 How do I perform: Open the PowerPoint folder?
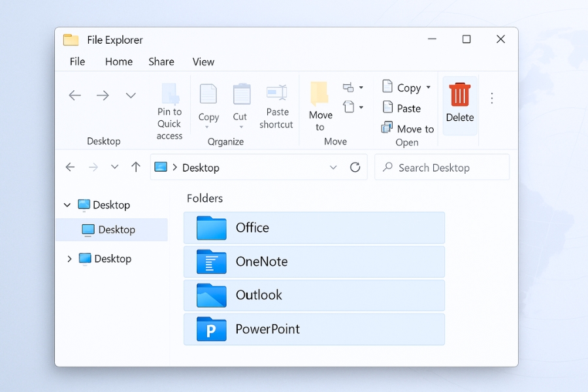coord(314,329)
